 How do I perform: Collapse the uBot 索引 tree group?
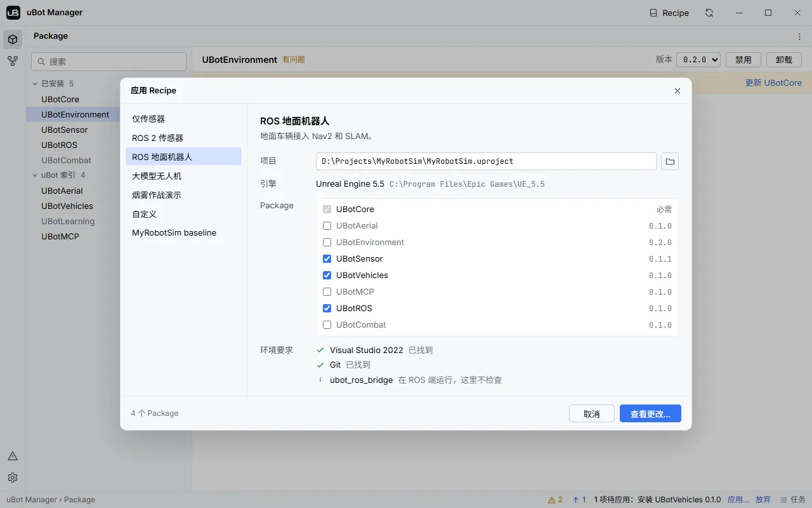[36, 175]
